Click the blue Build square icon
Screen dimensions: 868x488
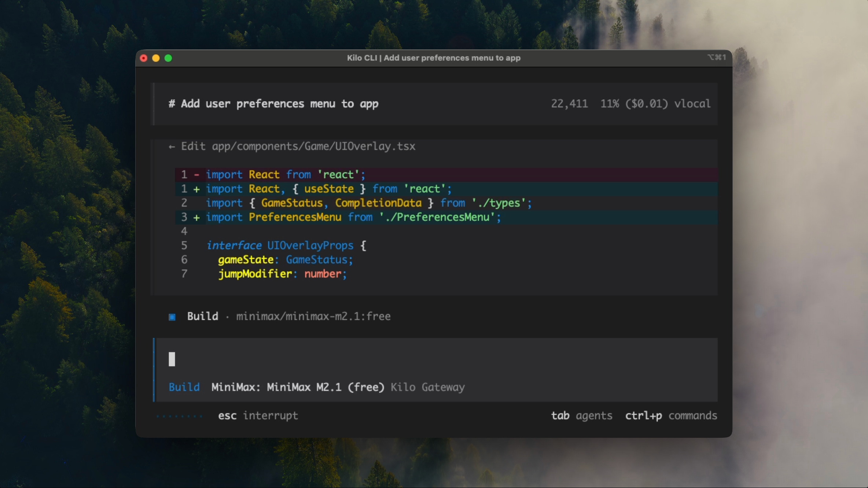pos(172,317)
